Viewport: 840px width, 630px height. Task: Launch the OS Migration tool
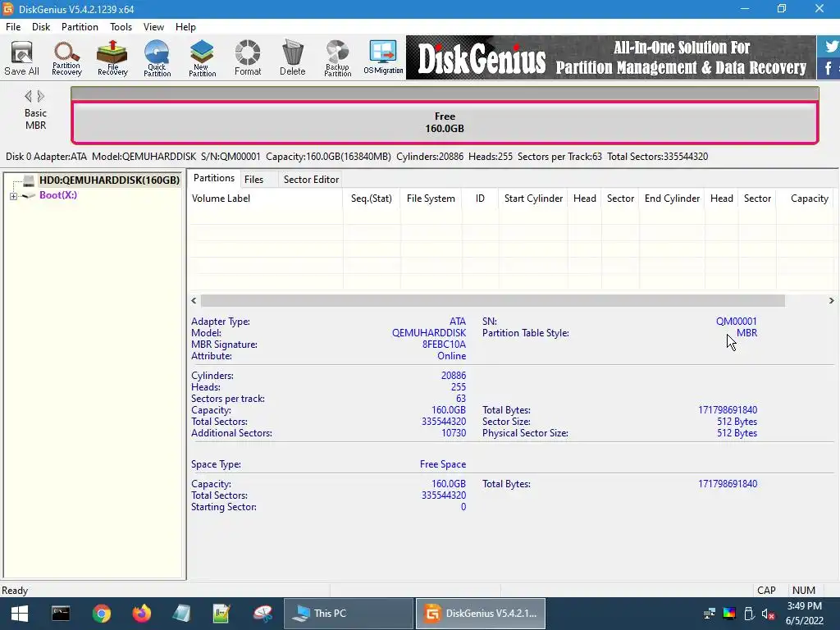coord(383,58)
